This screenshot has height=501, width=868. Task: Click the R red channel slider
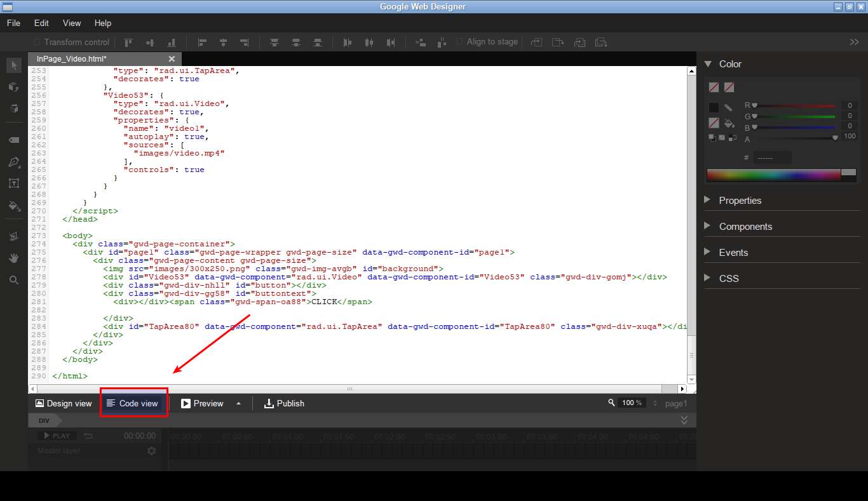[794, 105]
